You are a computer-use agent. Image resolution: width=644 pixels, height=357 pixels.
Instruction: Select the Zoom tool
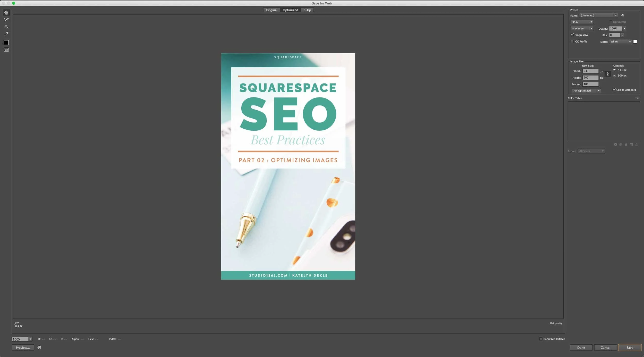pyautogui.click(x=6, y=27)
